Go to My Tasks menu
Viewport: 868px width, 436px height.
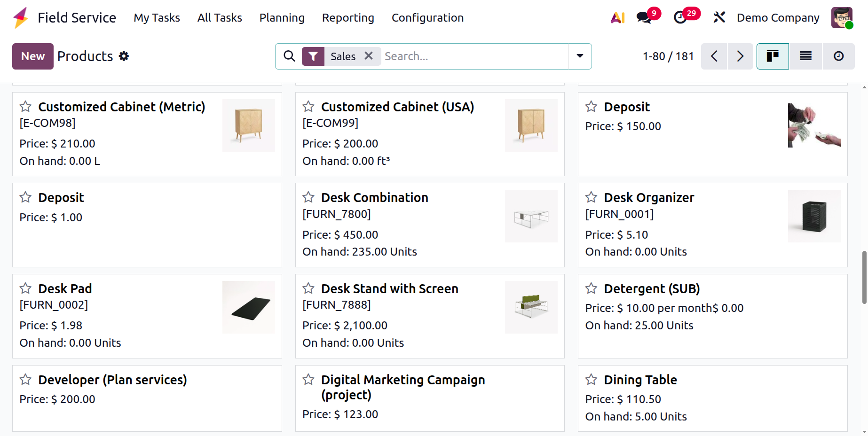point(157,18)
